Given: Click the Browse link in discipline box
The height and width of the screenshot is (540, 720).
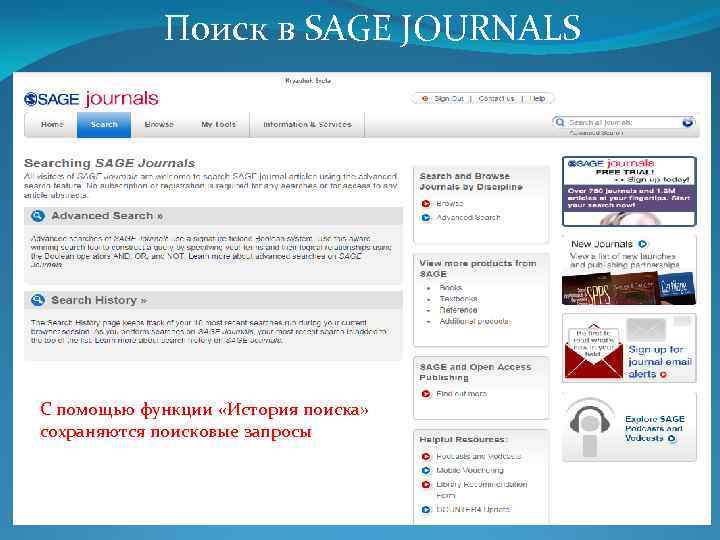Looking at the screenshot, I should pos(450,203).
